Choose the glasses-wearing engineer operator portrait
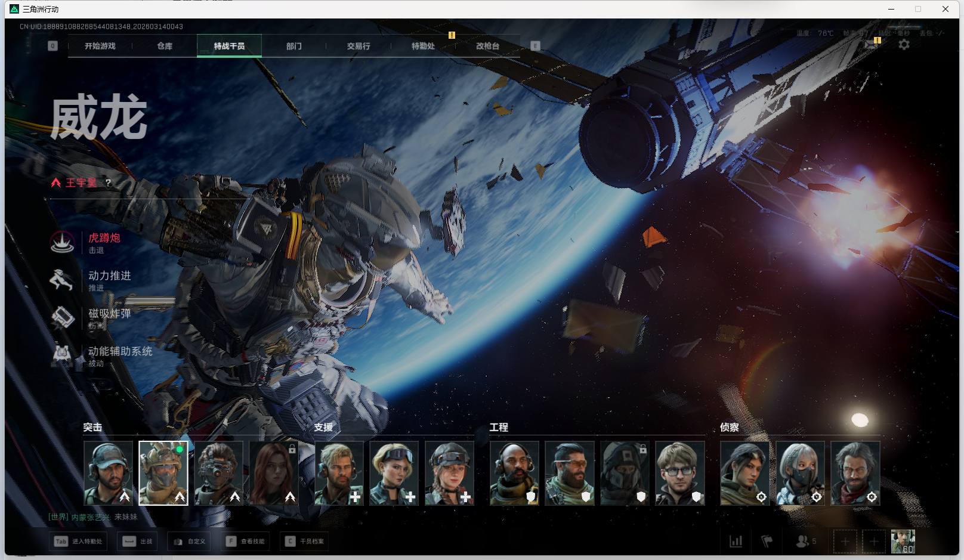 [x=679, y=473]
